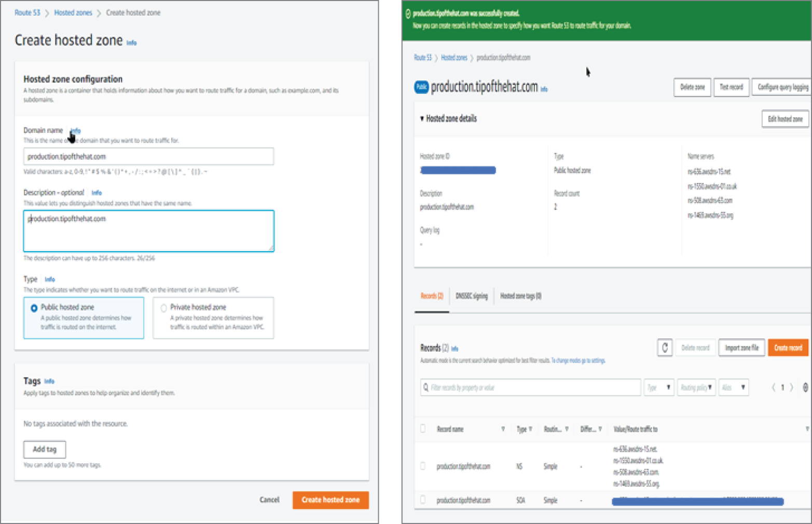Viewport: 812px width, 524px height.
Task: Click production.tipofthehat.com in SOA record row
Action: 463,500
